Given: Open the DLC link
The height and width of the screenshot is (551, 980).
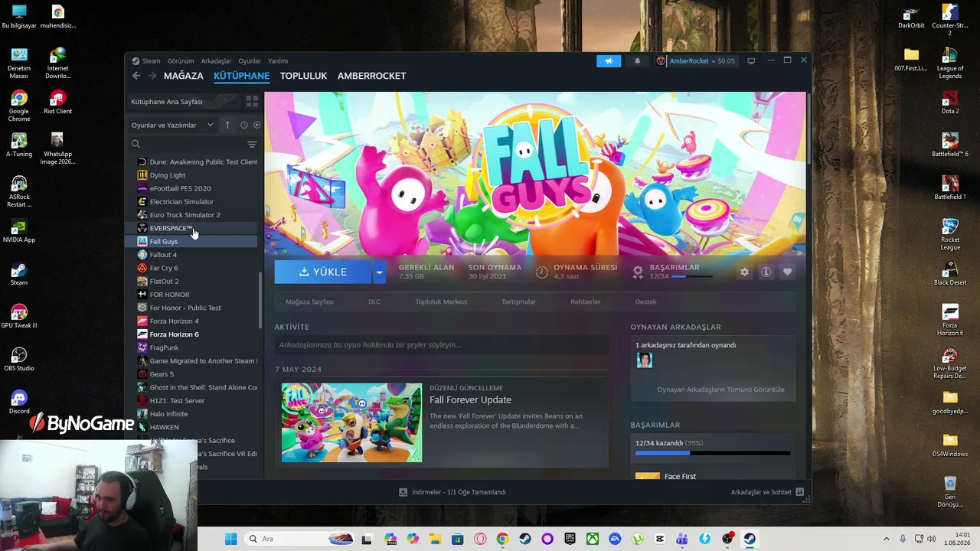Looking at the screenshot, I should (x=374, y=302).
